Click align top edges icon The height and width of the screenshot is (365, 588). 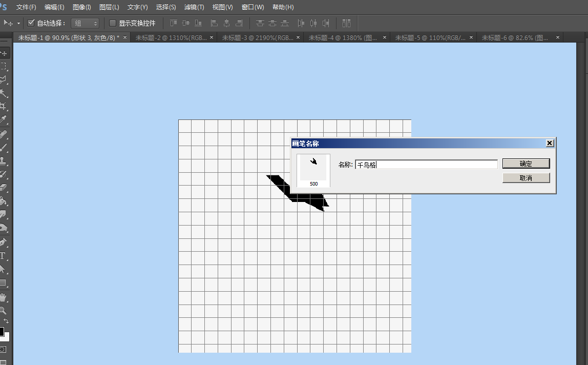[173, 23]
